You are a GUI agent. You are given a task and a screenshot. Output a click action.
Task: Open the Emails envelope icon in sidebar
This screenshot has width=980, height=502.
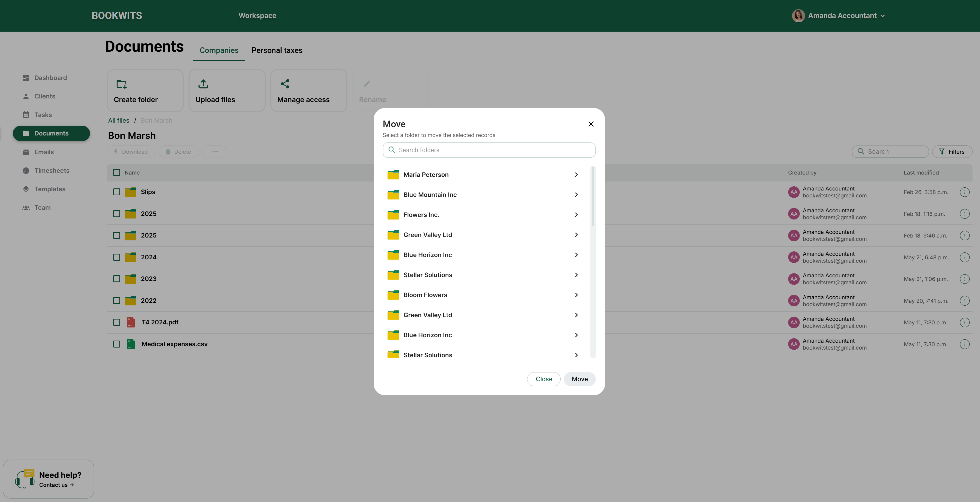(x=26, y=152)
